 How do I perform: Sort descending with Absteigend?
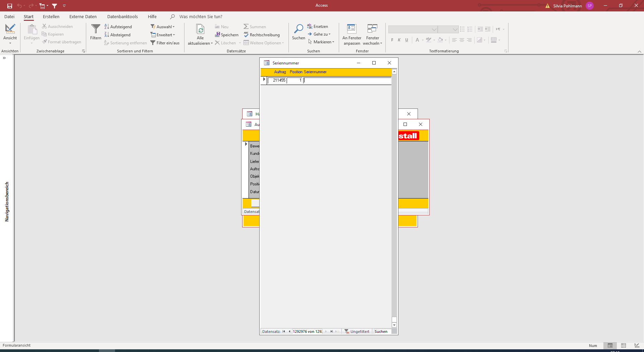click(117, 35)
